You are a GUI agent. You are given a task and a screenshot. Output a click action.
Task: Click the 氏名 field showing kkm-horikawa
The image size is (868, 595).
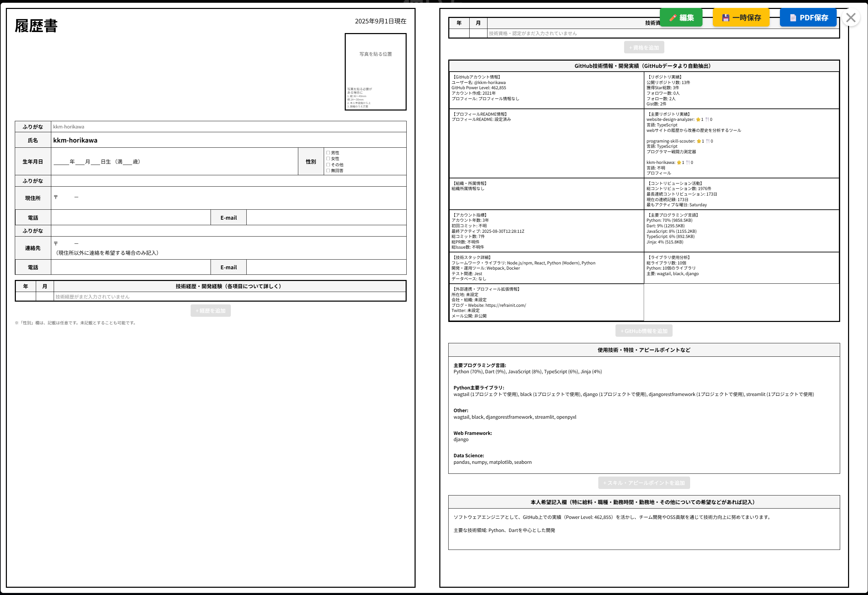pyautogui.click(x=228, y=140)
